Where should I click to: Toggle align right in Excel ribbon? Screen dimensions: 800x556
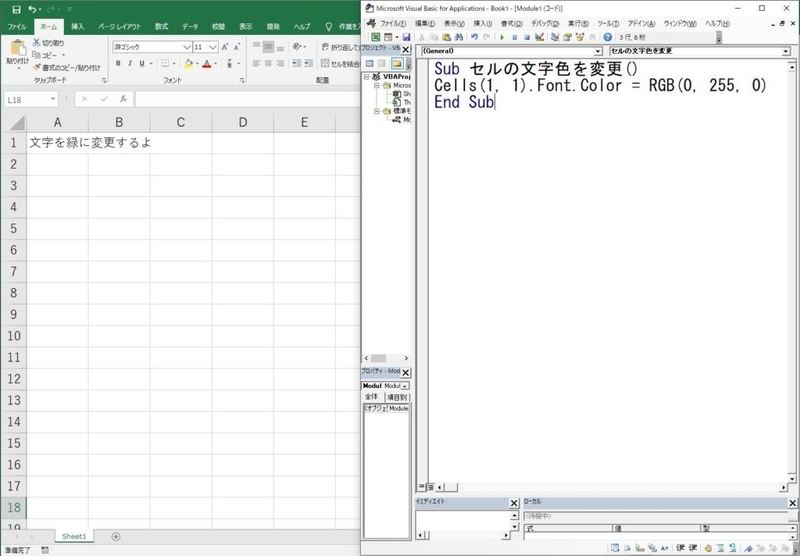tap(280, 63)
